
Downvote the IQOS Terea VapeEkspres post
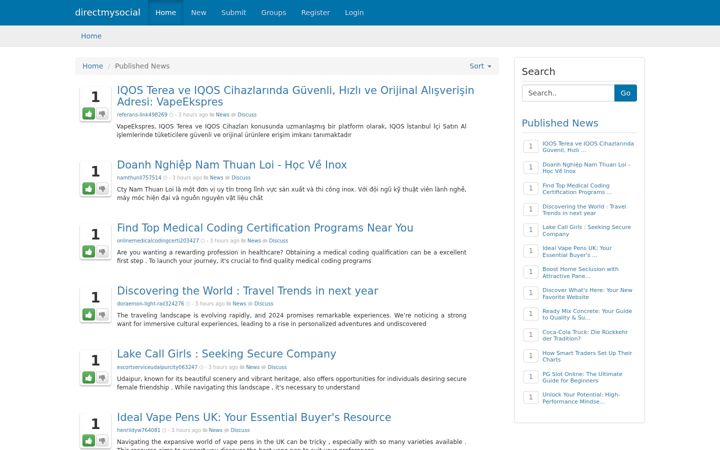102,113
